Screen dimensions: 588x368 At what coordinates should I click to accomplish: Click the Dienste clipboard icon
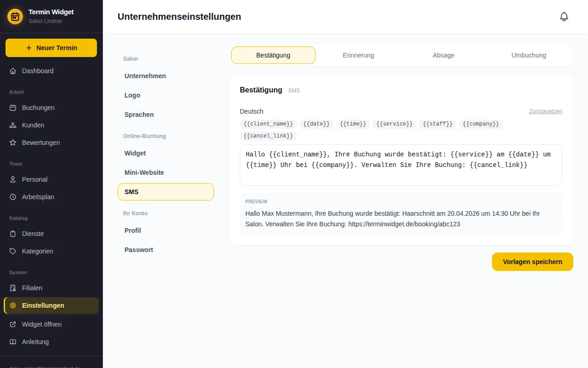pos(13,234)
